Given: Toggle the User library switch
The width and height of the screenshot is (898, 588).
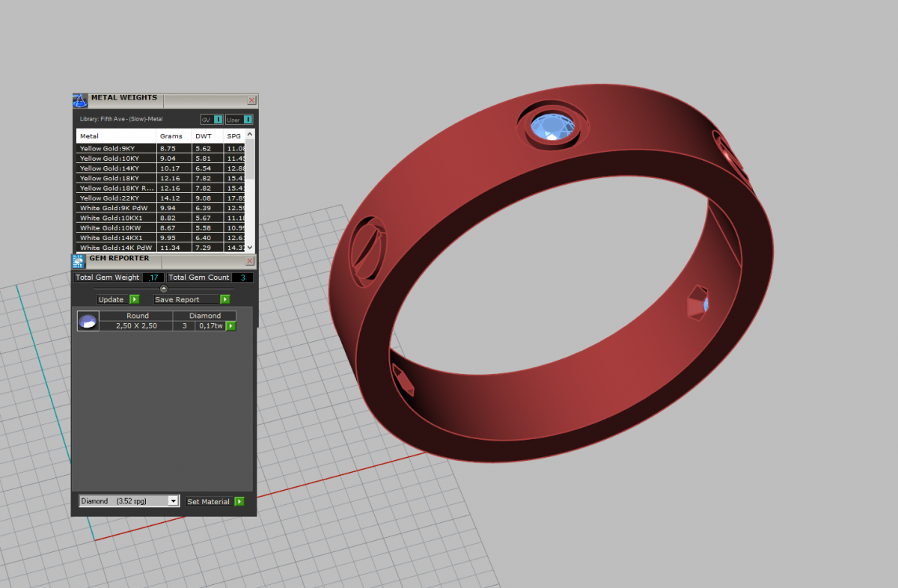Looking at the screenshot, I should point(239,120).
